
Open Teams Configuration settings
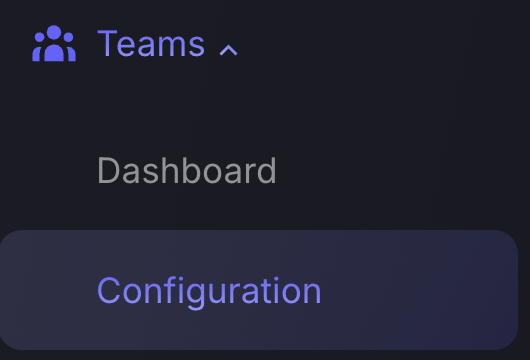click(x=259, y=290)
